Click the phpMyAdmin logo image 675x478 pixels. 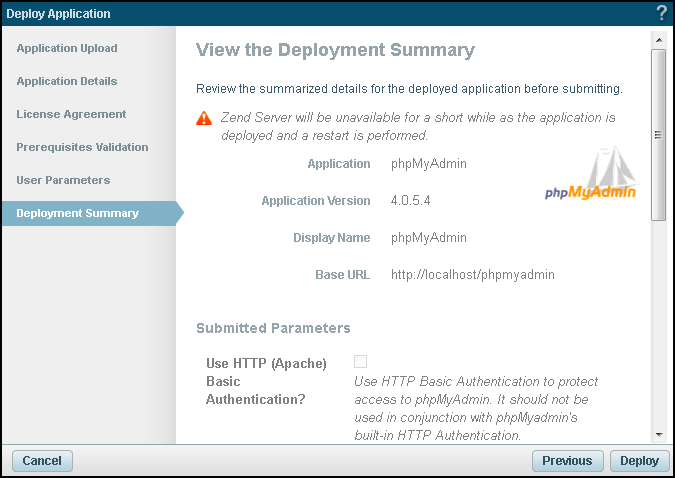(x=591, y=174)
